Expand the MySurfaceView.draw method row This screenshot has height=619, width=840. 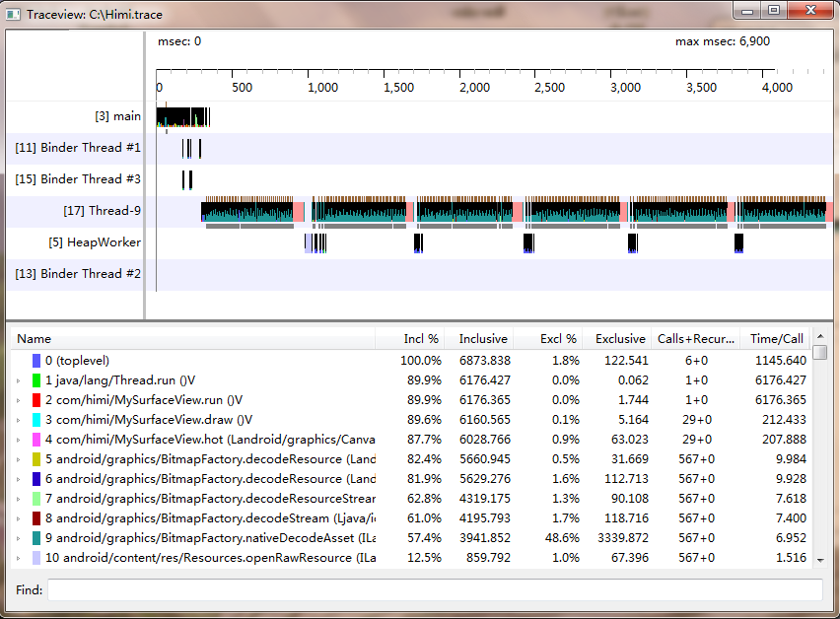(x=18, y=420)
